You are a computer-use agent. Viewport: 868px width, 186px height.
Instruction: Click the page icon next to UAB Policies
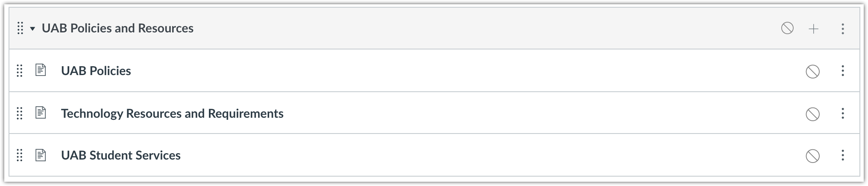(x=41, y=70)
